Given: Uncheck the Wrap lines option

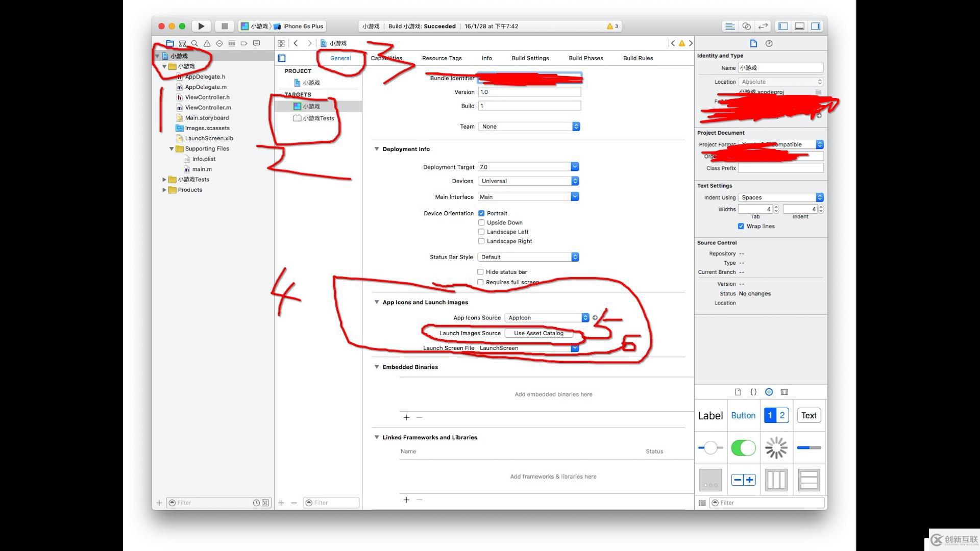Looking at the screenshot, I should coord(741,226).
